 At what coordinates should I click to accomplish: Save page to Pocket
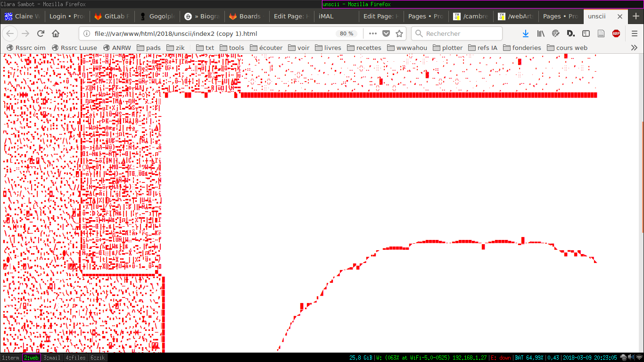386,33
